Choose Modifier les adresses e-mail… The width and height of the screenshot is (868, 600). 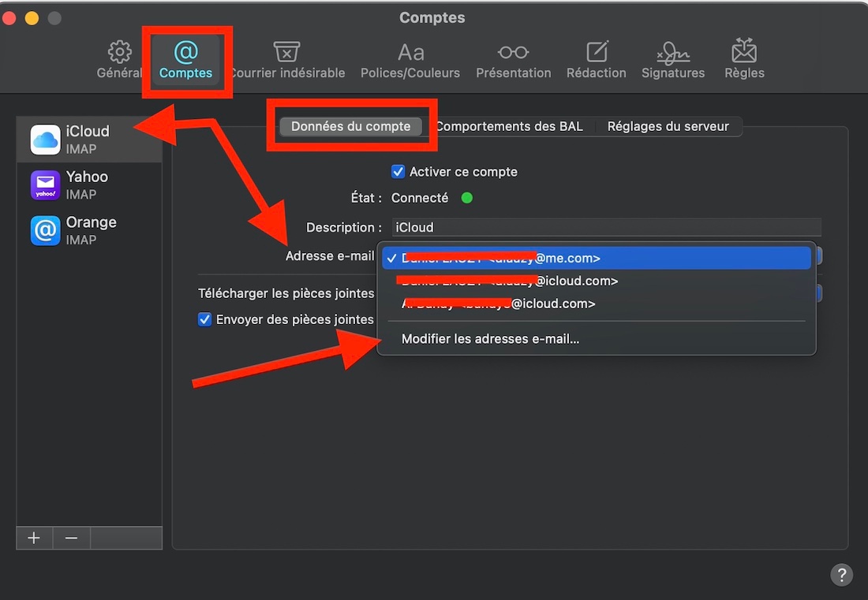click(490, 339)
